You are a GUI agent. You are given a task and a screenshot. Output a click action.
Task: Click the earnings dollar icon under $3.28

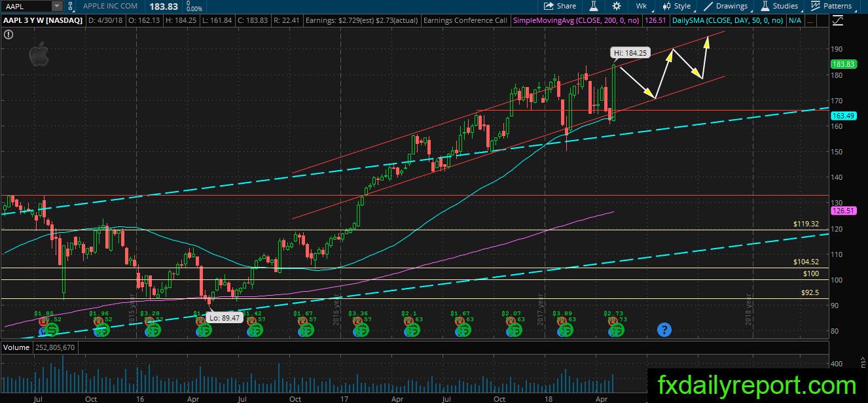pyautogui.click(x=153, y=330)
